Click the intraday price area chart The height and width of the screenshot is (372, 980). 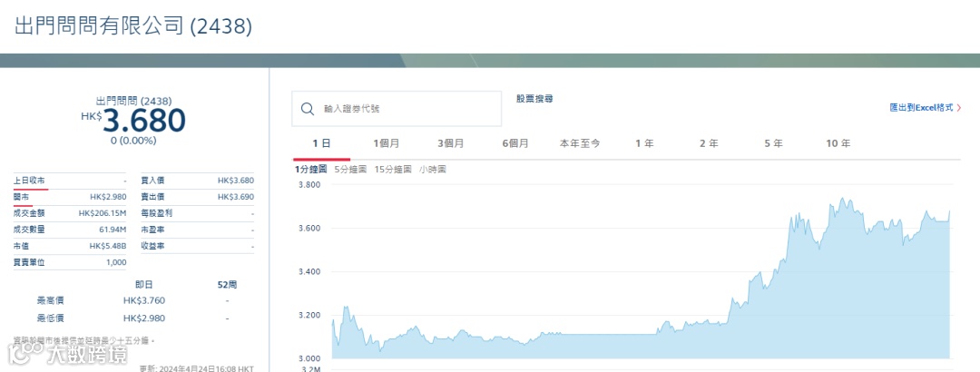[641, 279]
